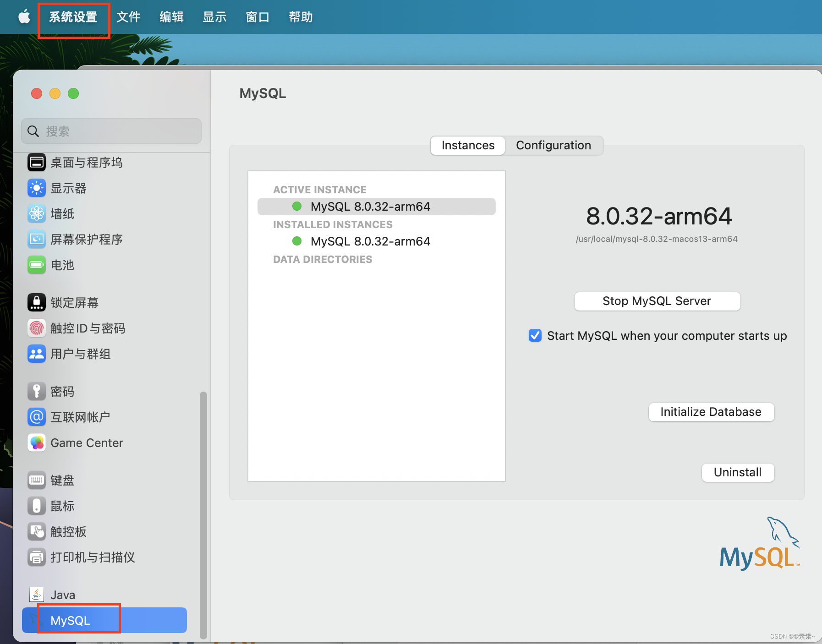The width and height of the screenshot is (822, 644).
Task: Click the 用户与群组 sidebar label
Action: point(81,354)
